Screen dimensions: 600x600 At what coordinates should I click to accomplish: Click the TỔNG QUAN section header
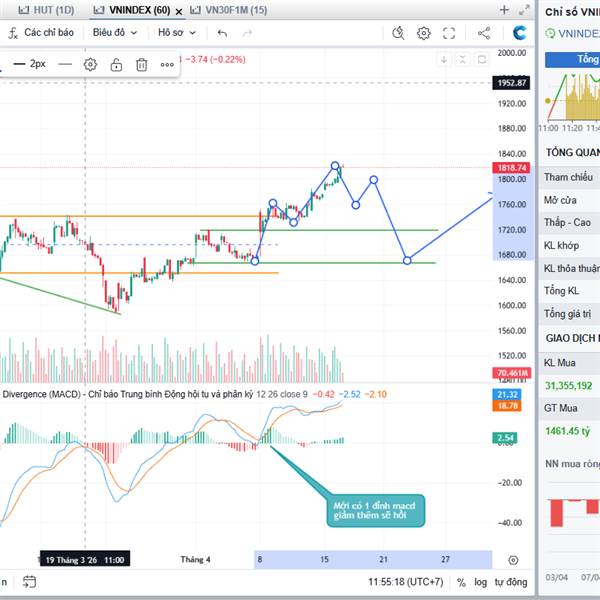572,152
